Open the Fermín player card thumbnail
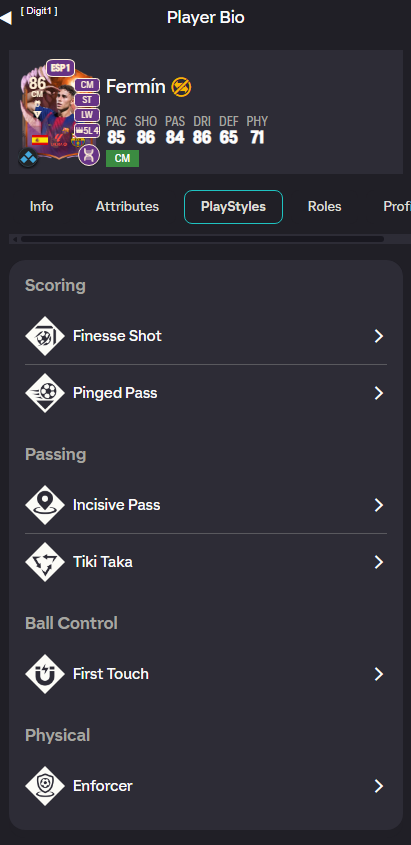This screenshot has width=411, height=845. coord(58,112)
